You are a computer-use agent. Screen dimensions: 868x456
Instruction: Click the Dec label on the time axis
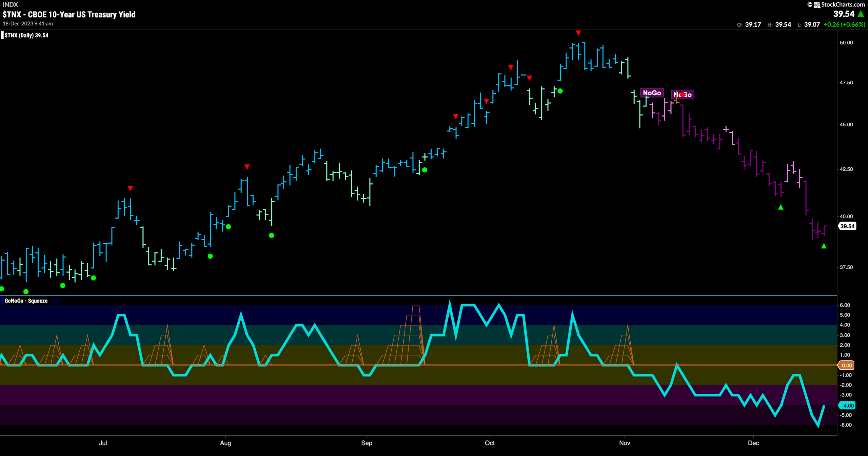tap(753, 443)
